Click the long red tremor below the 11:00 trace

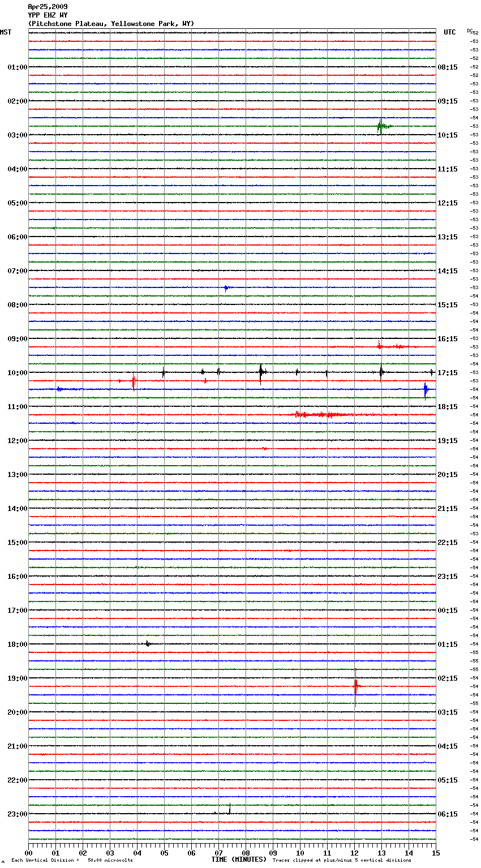325,415
